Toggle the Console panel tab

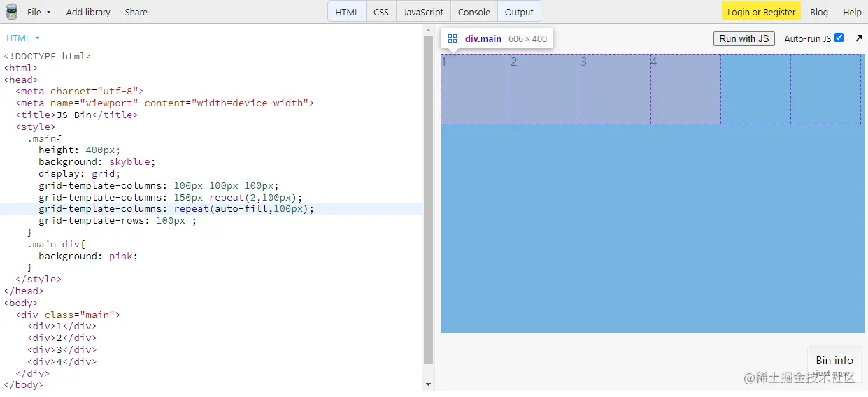(x=474, y=12)
